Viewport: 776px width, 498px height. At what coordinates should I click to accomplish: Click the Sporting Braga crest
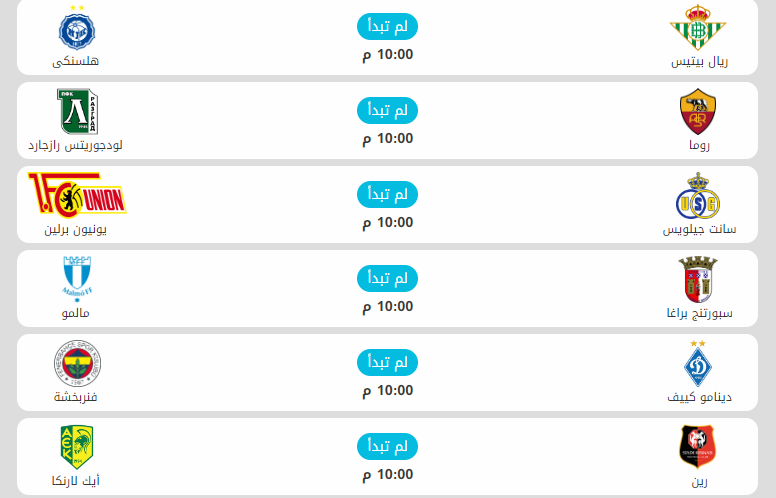pos(698,279)
